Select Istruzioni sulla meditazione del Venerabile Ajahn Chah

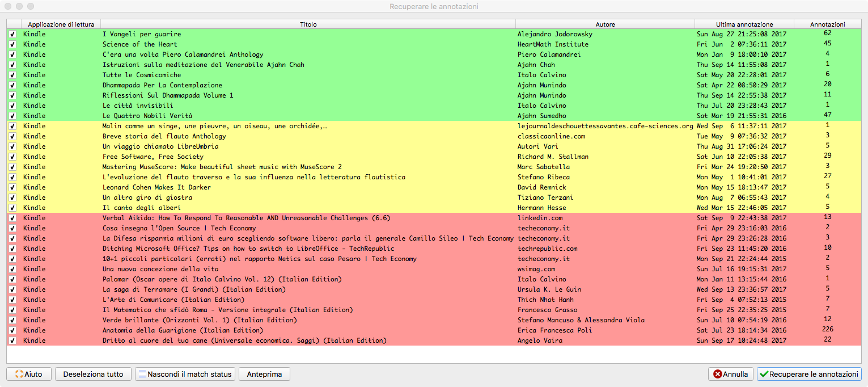coord(203,65)
